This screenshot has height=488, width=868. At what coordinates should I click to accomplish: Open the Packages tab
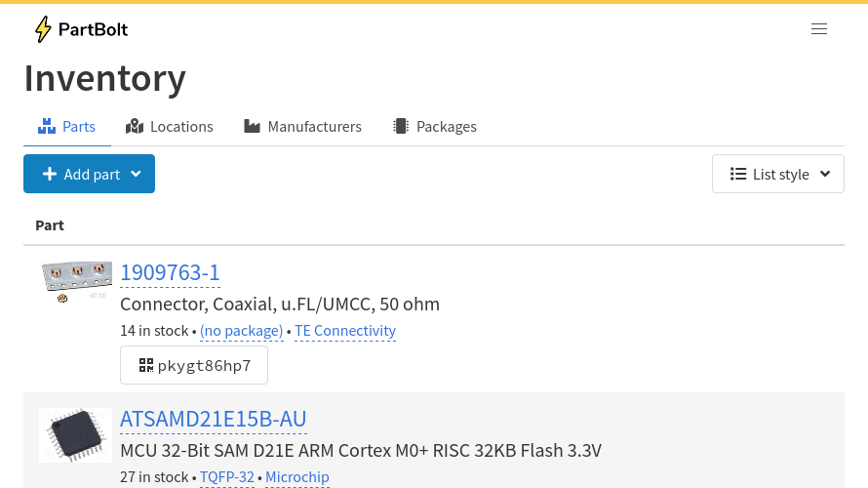pyautogui.click(x=435, y=126)
